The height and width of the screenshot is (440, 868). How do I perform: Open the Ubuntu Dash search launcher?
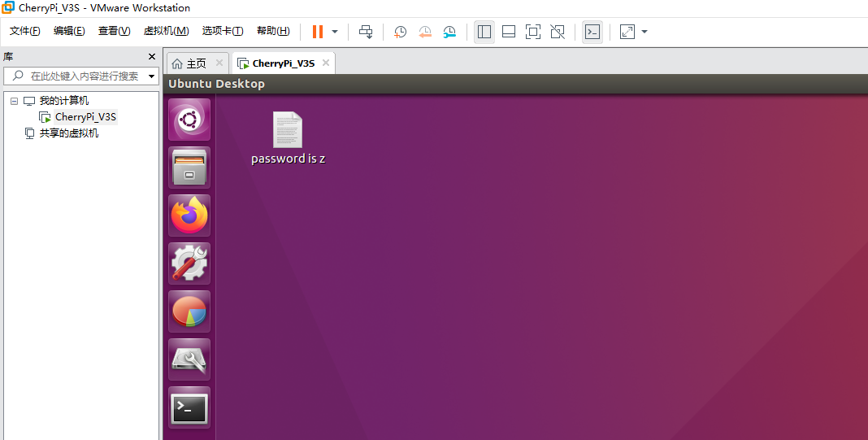(189, 119)
